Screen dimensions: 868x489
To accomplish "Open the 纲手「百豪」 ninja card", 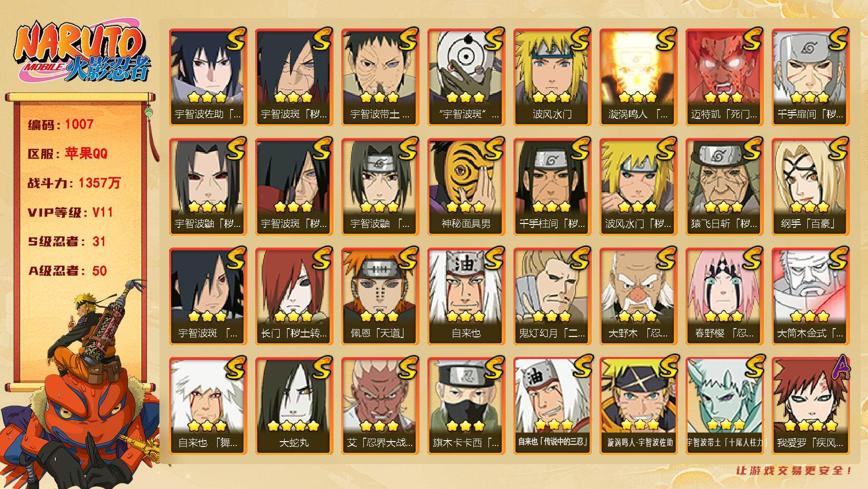I will point(811,186).
